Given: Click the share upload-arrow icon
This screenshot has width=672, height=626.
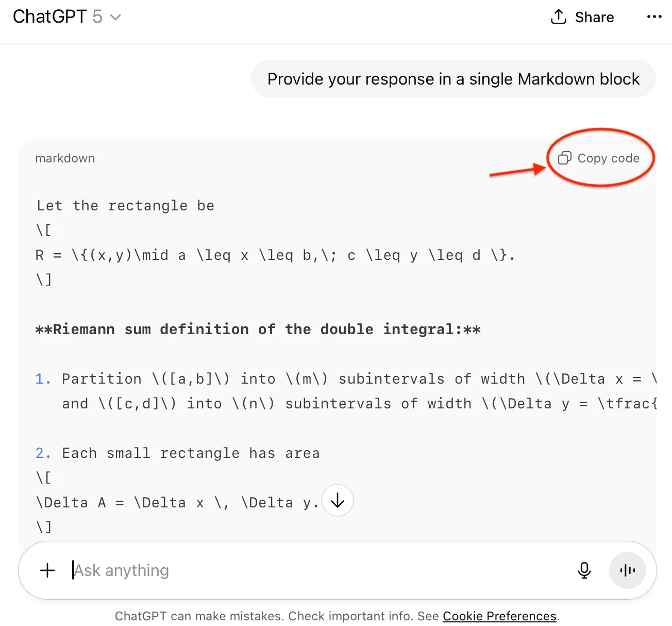Looking at the screenshot, I should [x=559, y=17].
